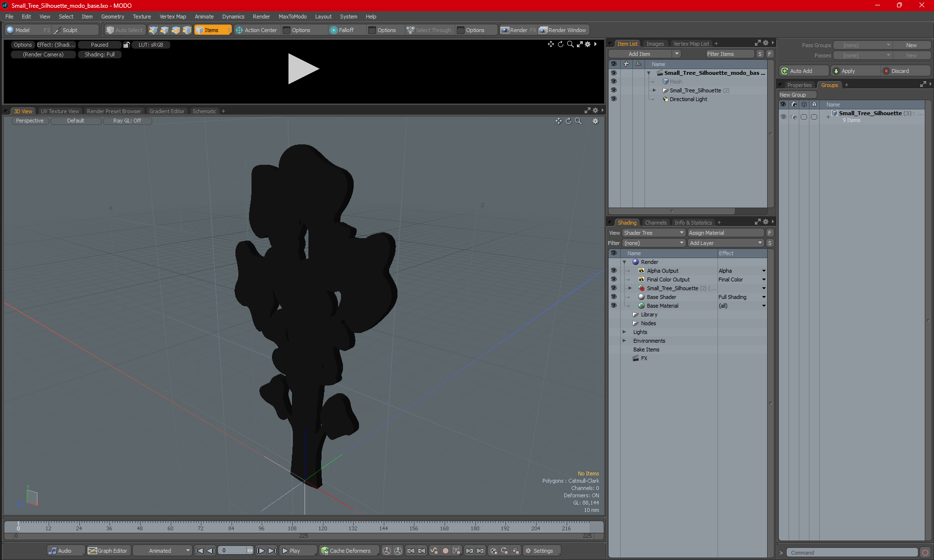Image resolution: width=934 pixels, height=560 pixels.
Task: Open the Dynamics menu
Action: pyautogui.click(x=233, y=17)
